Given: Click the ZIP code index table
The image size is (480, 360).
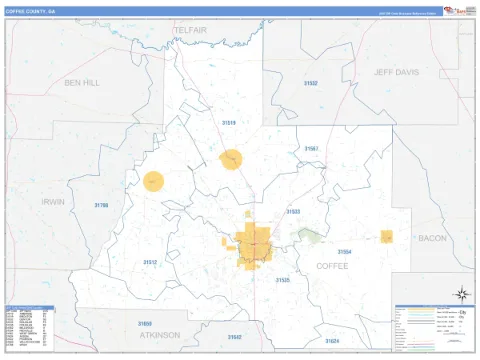Looking at the screenshot, I should [30, 328].
